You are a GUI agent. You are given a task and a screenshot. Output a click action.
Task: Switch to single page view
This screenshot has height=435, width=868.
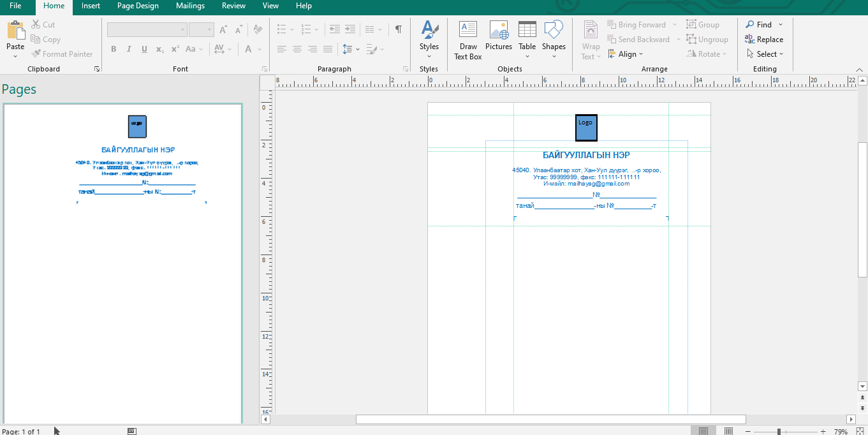click(x=703, y=431)
